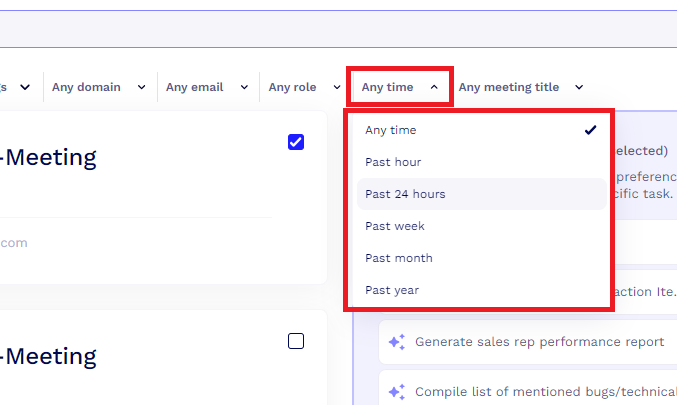Choose the Past 24 hours option
Viewport: 677px width, 405px height.
pos(405,194)
